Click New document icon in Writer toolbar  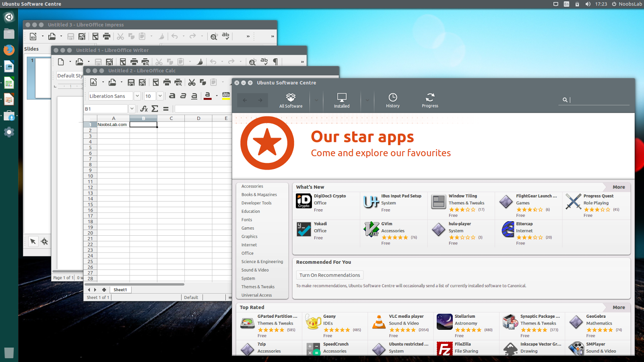(x=61, y=62)
